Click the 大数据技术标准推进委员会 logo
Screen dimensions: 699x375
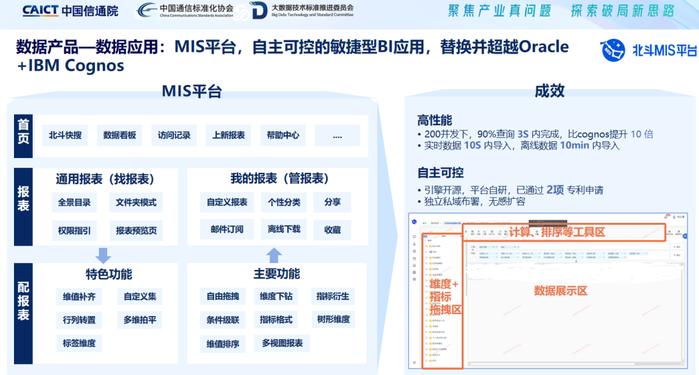tap(302, 10)
